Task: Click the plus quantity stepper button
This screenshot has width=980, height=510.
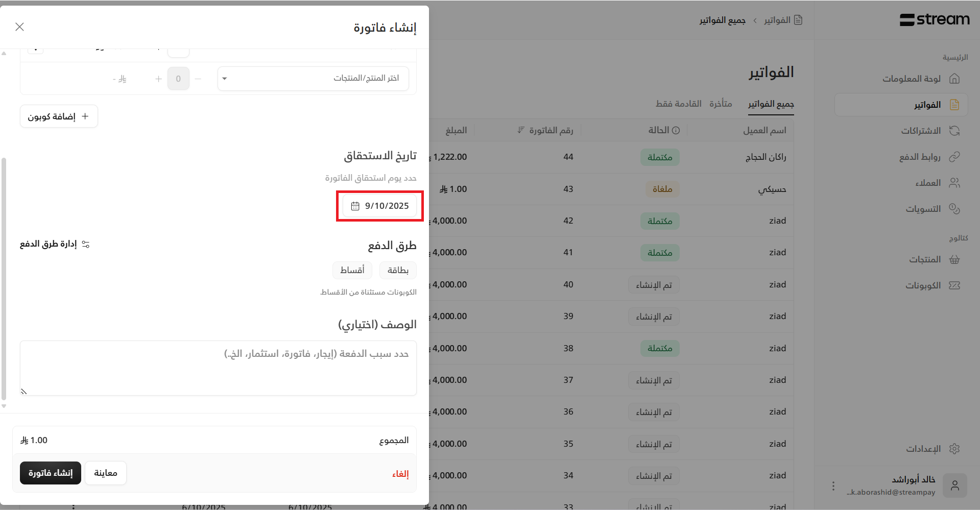Action: [158, 79]
